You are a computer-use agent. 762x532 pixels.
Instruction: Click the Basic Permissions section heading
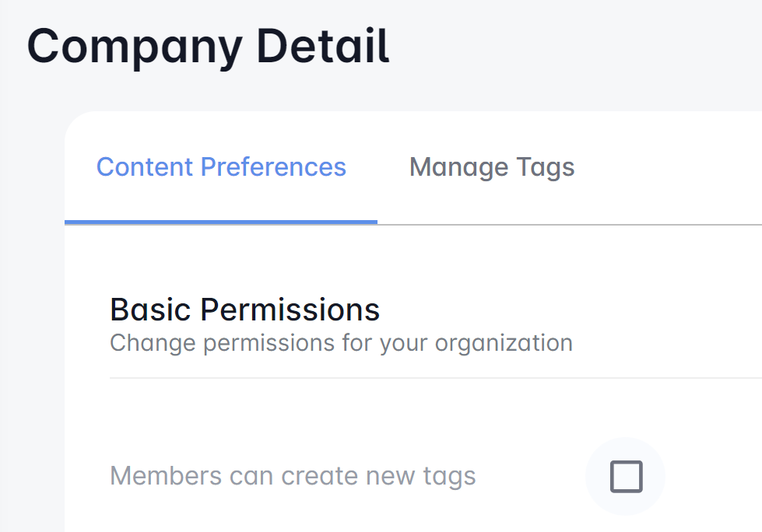244,310
